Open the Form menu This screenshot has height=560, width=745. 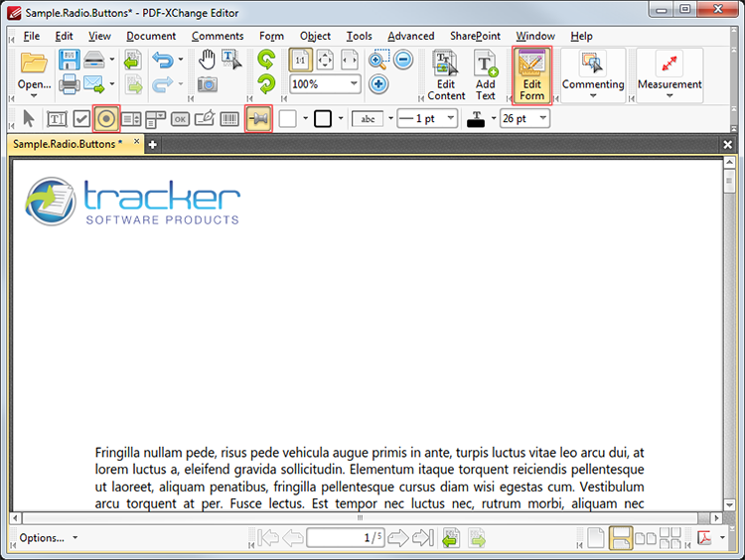pyautogui.click(x=271, y=36)
